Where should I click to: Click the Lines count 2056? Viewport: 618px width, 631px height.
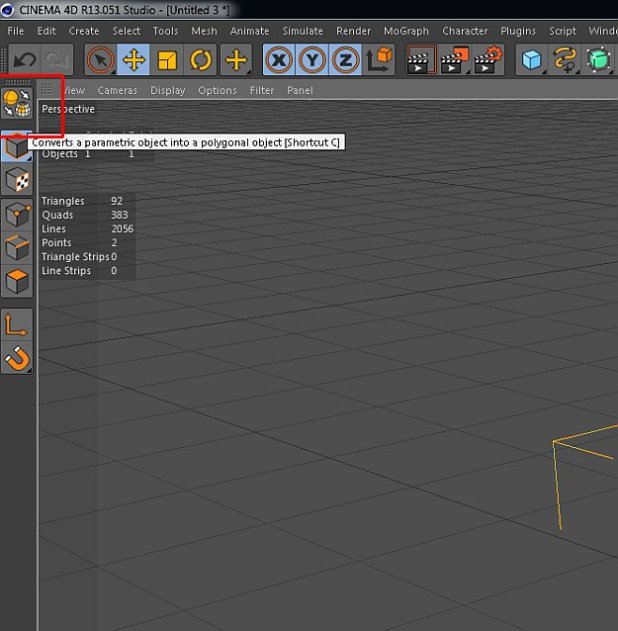pos(122,229)
